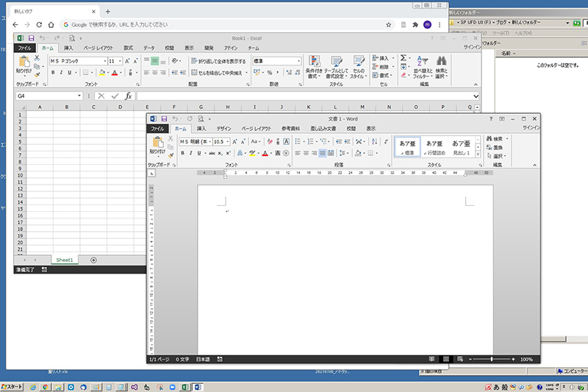Click Word's undo icon
588x392 pixels.
[175, 119]
